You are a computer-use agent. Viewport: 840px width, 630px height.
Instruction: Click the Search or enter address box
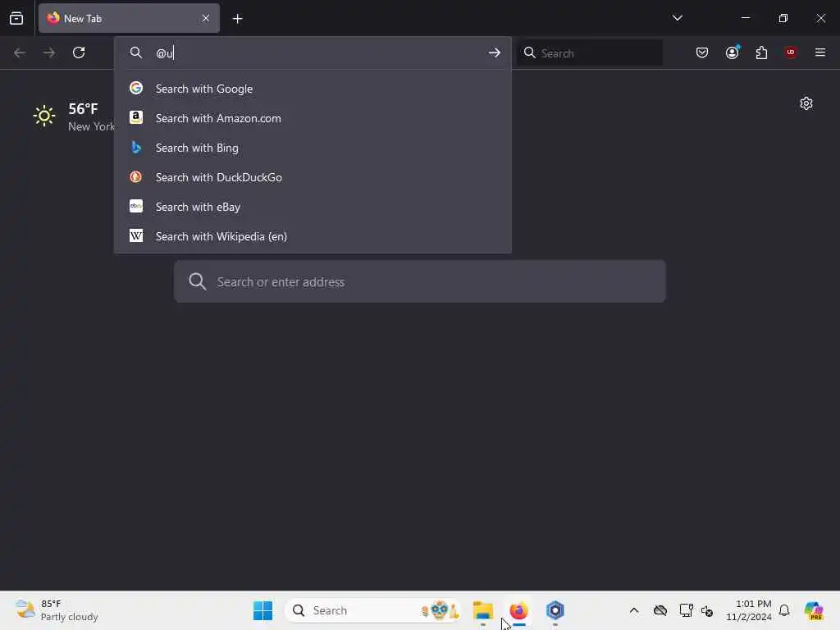point(420,282)
